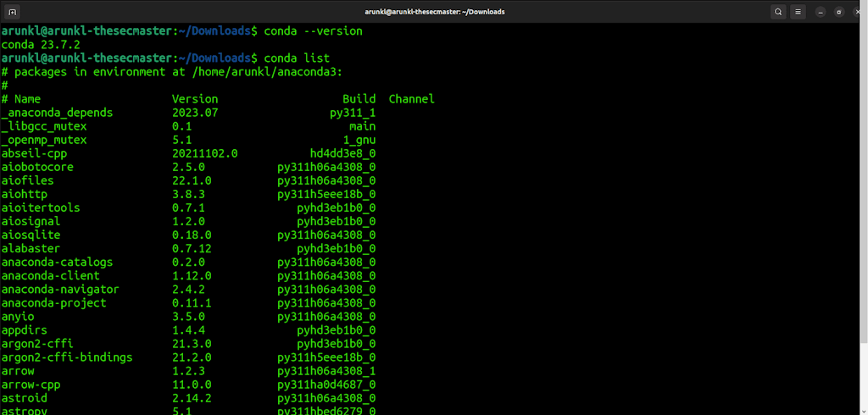Click the '# Name' column header
Image resolution: width=868 pixels, height=415 pixels.
pos(21,99)
